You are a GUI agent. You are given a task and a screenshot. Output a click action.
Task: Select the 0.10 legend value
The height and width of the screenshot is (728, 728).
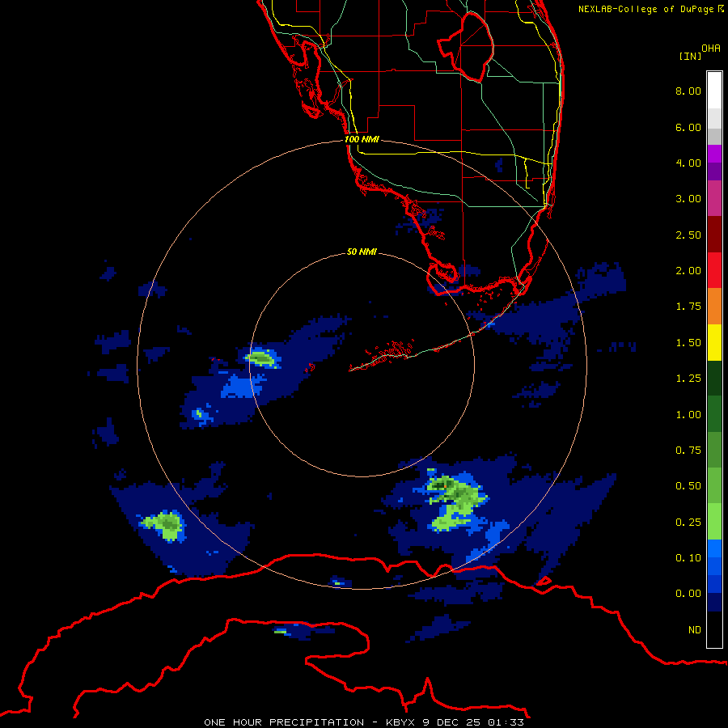coord(688,558)
